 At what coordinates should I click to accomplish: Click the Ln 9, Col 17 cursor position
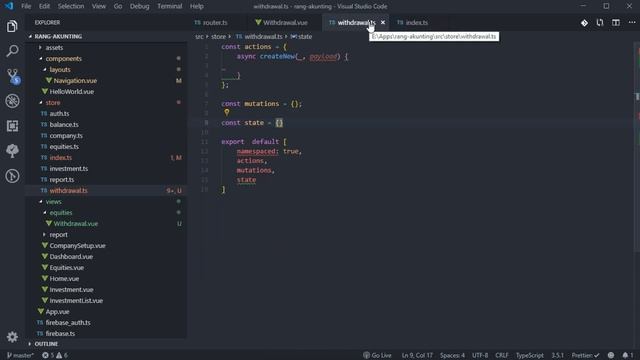[x=417, y=355]
